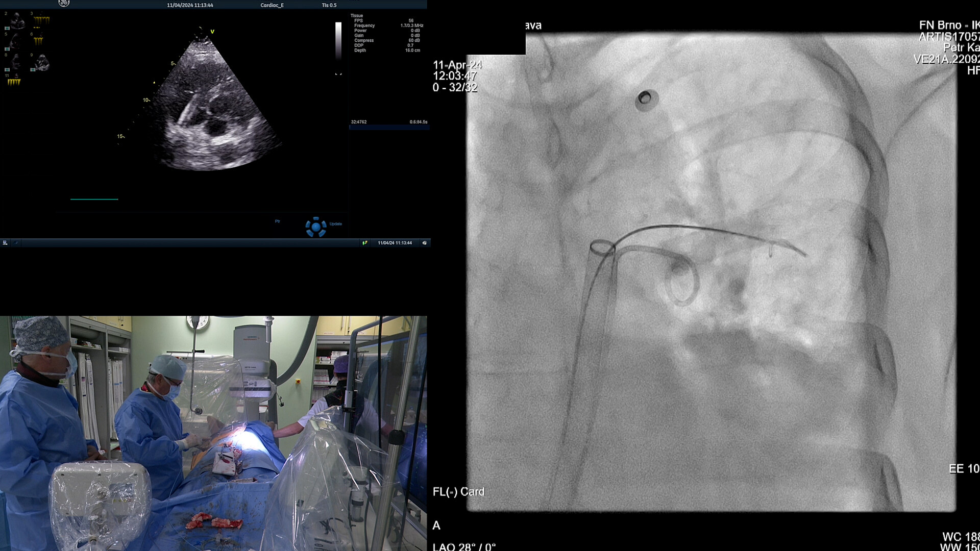Select the Cardiac_E preset label
This screenshot has height=551, width=980.
[x=272, y=5]
